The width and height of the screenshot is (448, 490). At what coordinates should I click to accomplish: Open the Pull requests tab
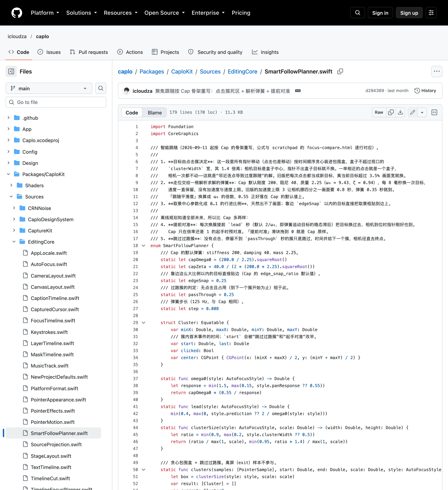click(89, 52)
